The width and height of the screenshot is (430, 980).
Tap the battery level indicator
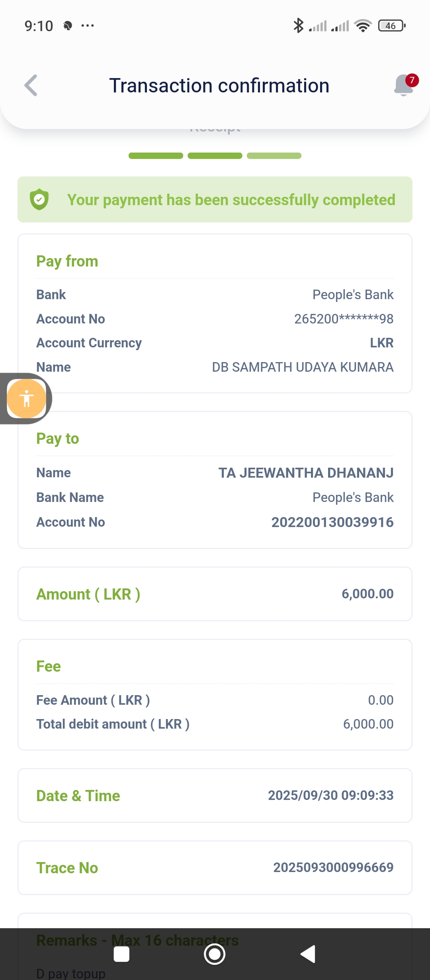(392, 25)
